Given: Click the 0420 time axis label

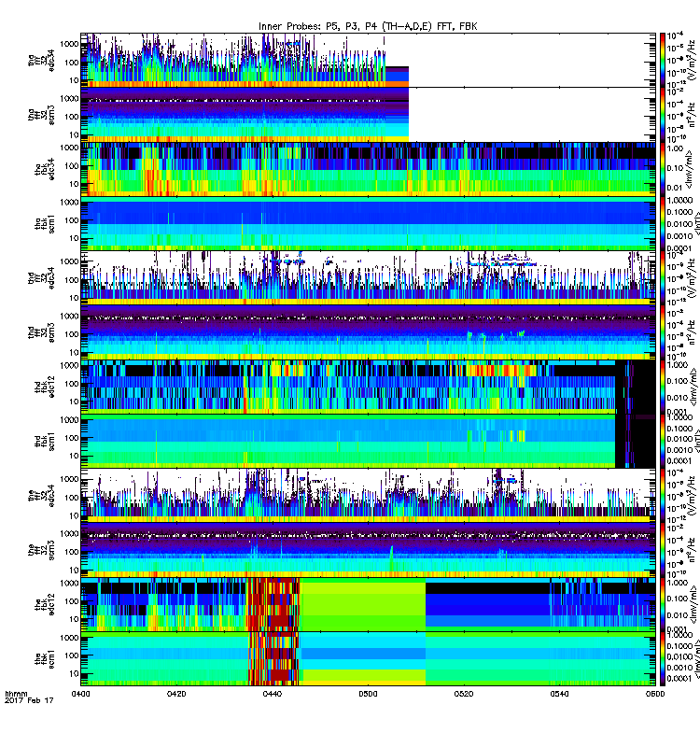Looking at the screenshot, I should tap(176, 694).
